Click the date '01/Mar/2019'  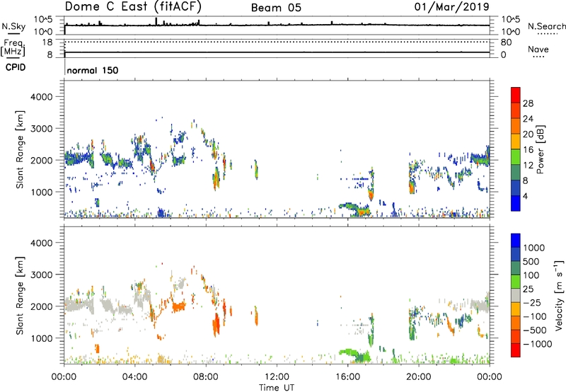pos(451,6)
